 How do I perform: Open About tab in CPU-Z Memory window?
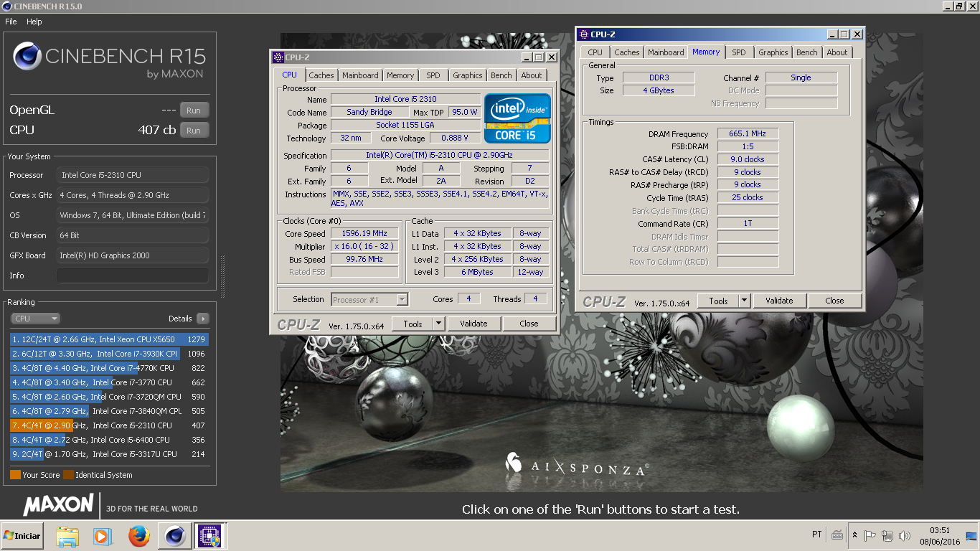click(837, 52)
